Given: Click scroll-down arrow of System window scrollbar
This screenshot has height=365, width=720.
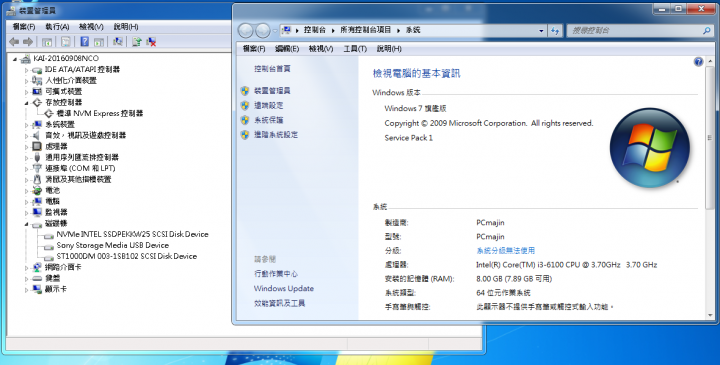Looking at the screenshot, I should [x=710, y=315].
